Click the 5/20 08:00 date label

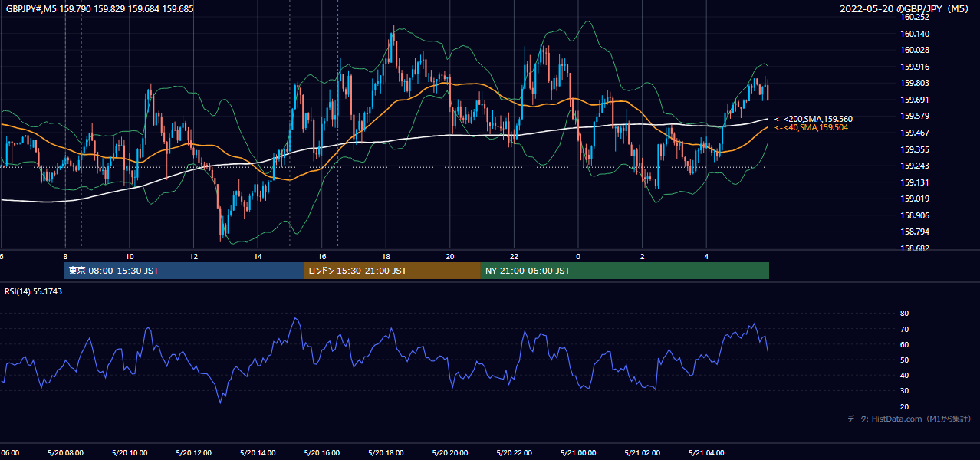(x=65, y=453)
